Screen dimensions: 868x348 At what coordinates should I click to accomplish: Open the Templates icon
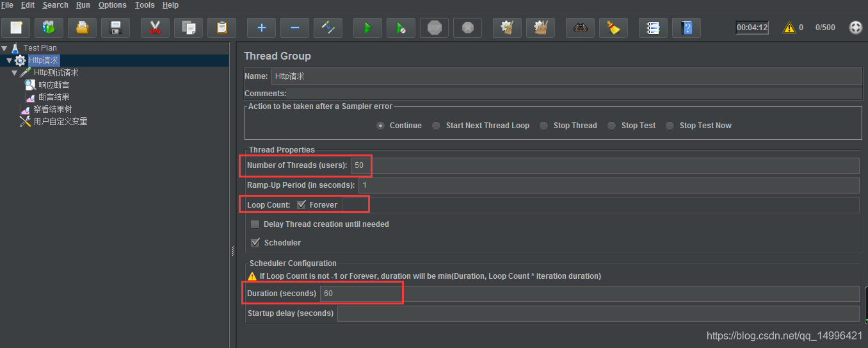click(x=49, y=28)
